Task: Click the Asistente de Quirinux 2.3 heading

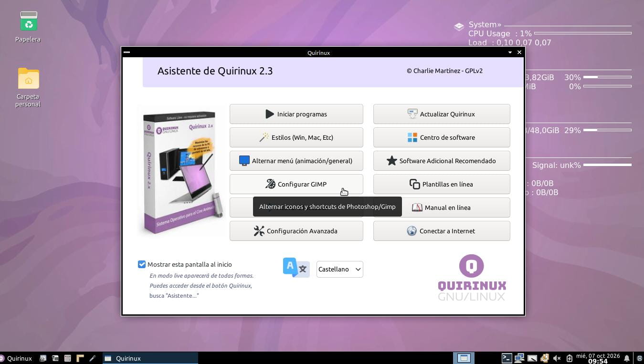Action: coord(215,71)
